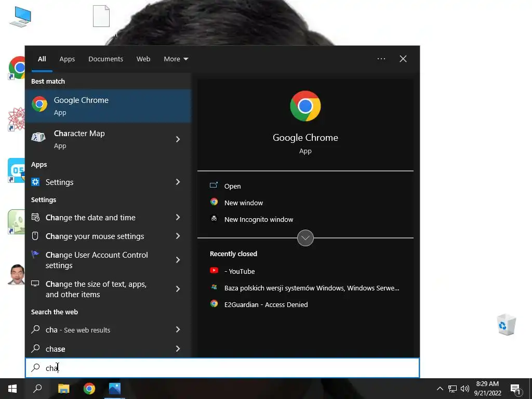Open the Action Center notification icon

click(515, 390)
